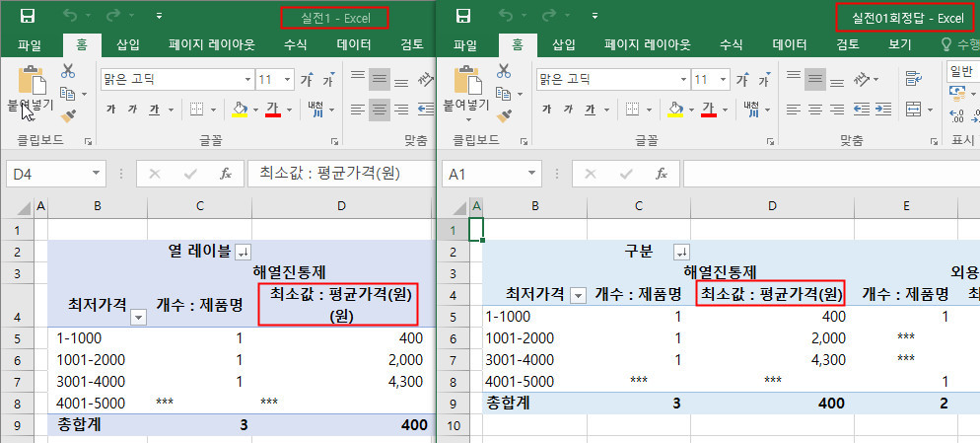Screen dimensions: 980x443
Task: Apply yellow fill color in 실전1 window
Action: point(238,109)
